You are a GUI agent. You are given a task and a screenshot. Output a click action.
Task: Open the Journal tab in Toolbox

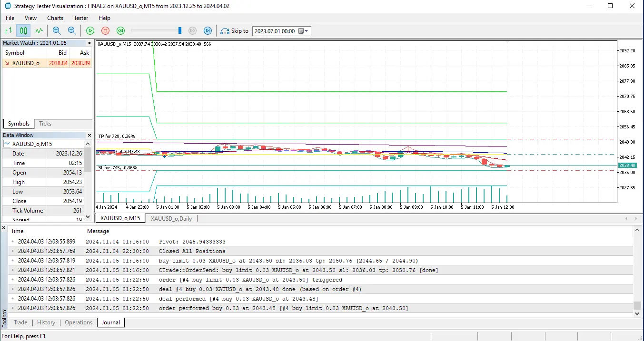[111, 322]
